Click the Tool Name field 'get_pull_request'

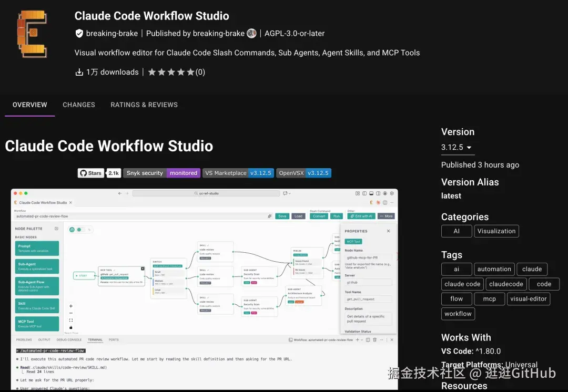368,300
